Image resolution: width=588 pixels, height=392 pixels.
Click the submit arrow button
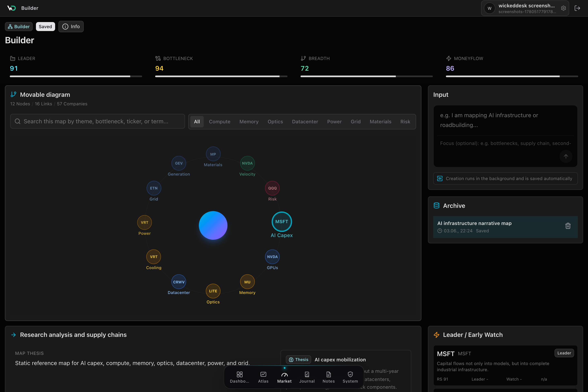point(566,157)
